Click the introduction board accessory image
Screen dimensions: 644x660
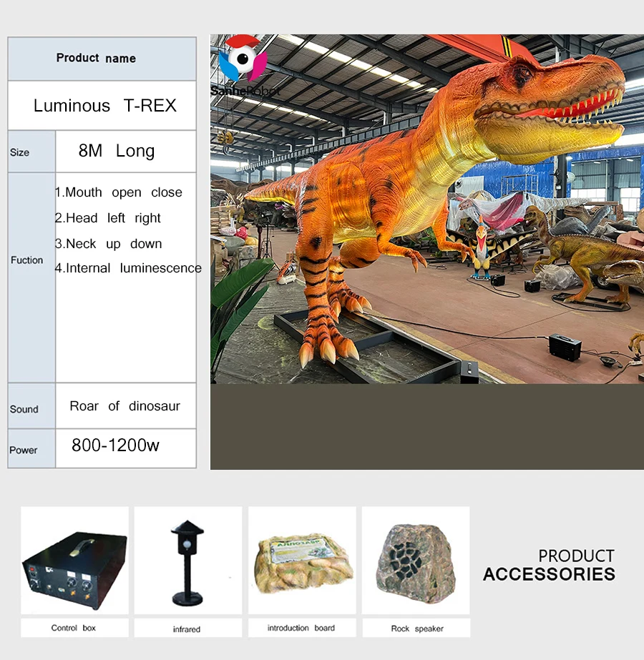coord(302,561)
